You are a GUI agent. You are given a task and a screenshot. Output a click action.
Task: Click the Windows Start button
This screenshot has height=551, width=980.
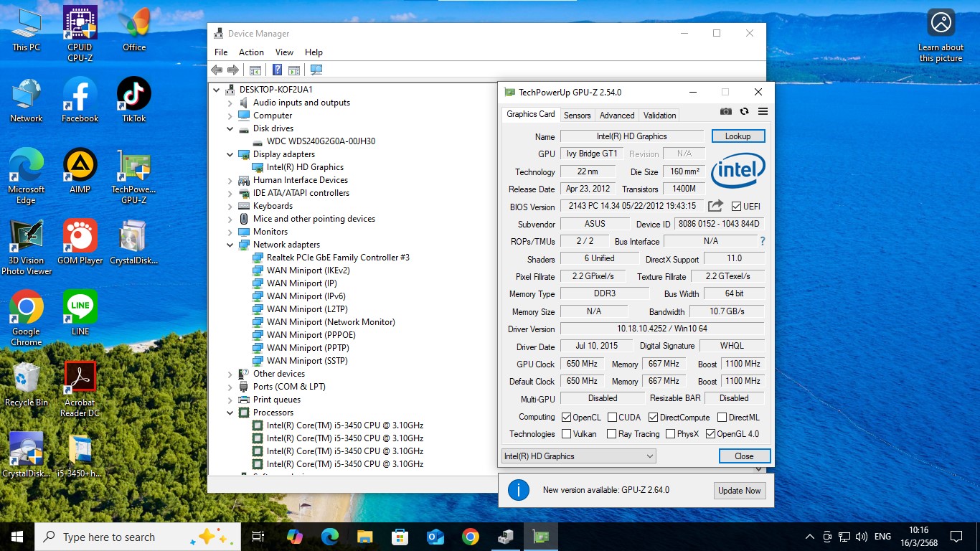pyautogui.click(x=17, y=537)
